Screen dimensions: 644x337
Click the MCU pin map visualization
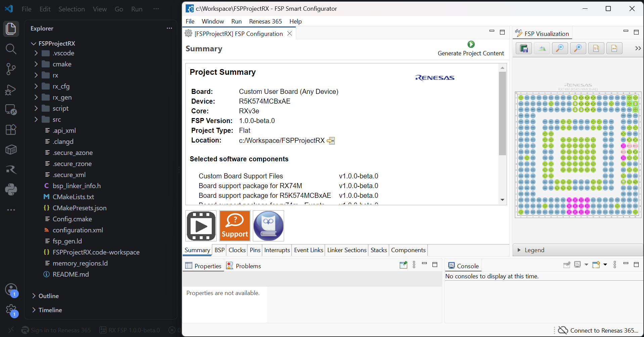click(x=578, y=155)
